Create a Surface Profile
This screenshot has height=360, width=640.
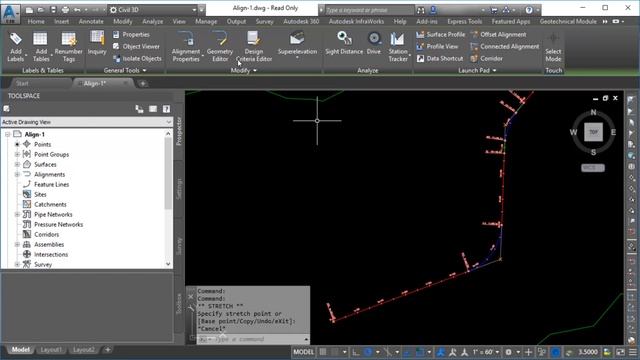point(440,35)
